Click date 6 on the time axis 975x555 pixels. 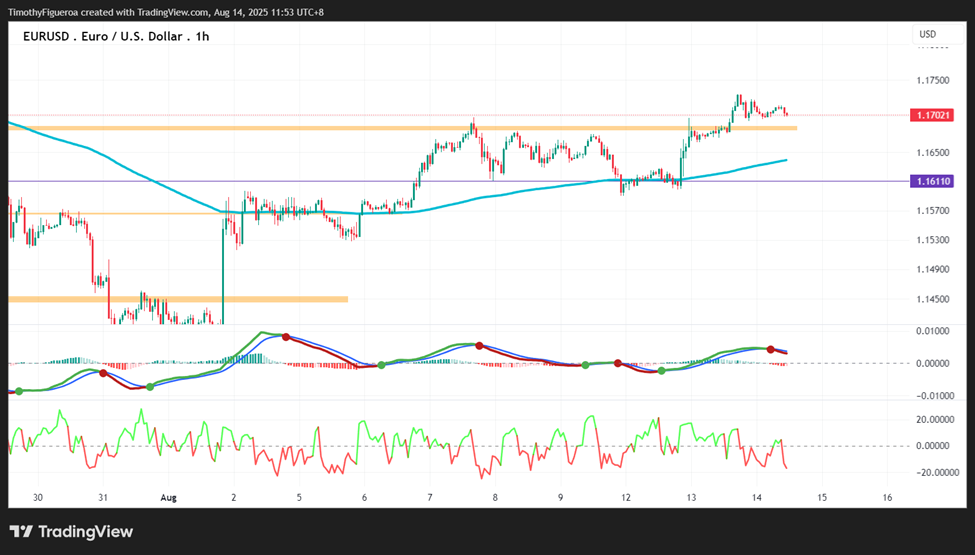tap(364, 498)
